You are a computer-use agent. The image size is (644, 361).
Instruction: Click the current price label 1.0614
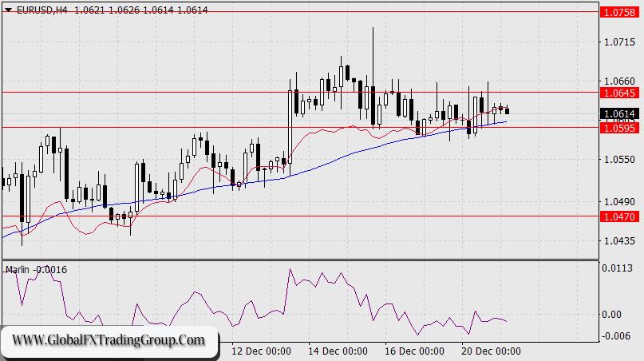pos(620,114)
